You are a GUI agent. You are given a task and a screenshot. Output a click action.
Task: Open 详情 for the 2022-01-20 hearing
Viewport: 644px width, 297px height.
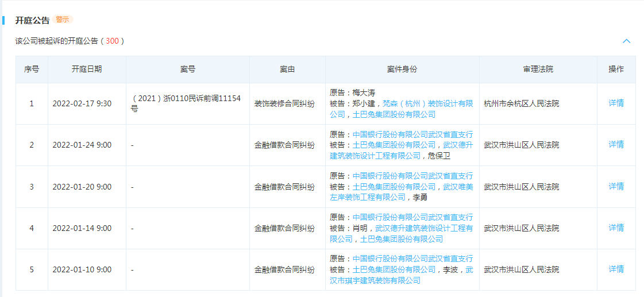pyautogui.click(x=616, y=187)
